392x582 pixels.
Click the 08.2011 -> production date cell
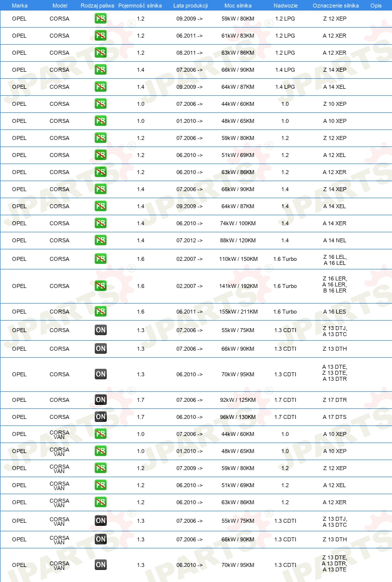pos(189,53)
